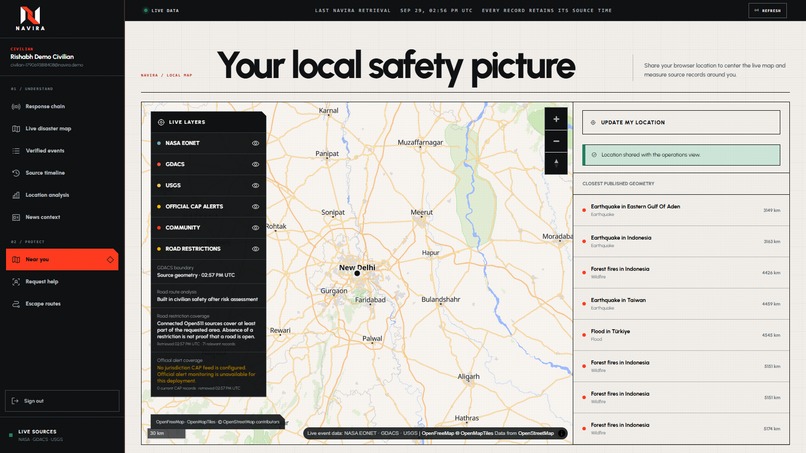Viewport: 806px width, 453px height.
Task: Click the Rishabh Demo Civilian profile name
Action: (x=42, y=57)
